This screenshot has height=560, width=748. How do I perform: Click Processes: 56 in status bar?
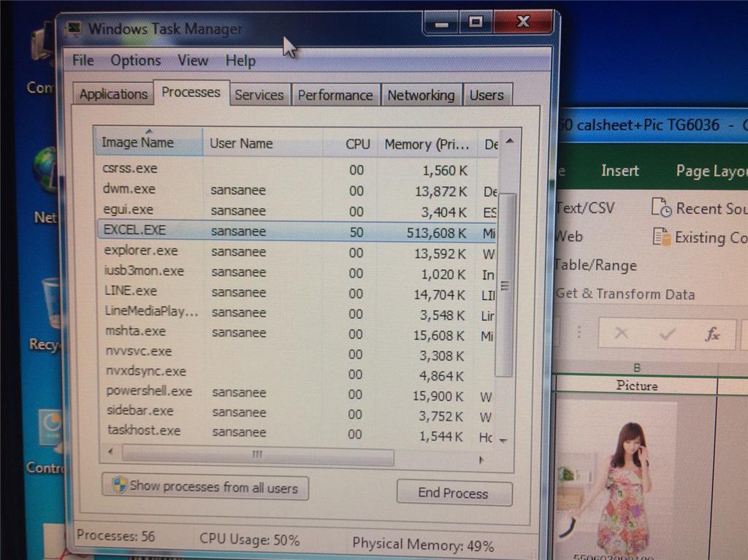pos(116,536)
